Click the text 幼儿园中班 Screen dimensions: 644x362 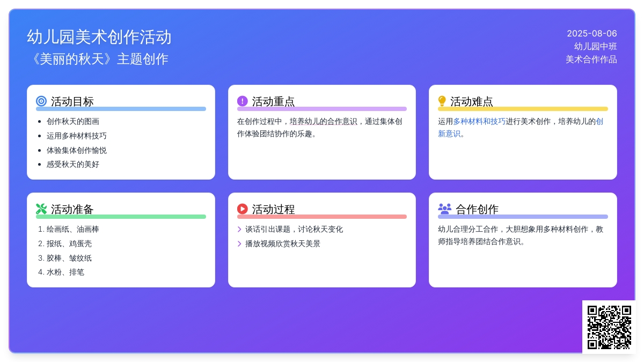point(596,46)
